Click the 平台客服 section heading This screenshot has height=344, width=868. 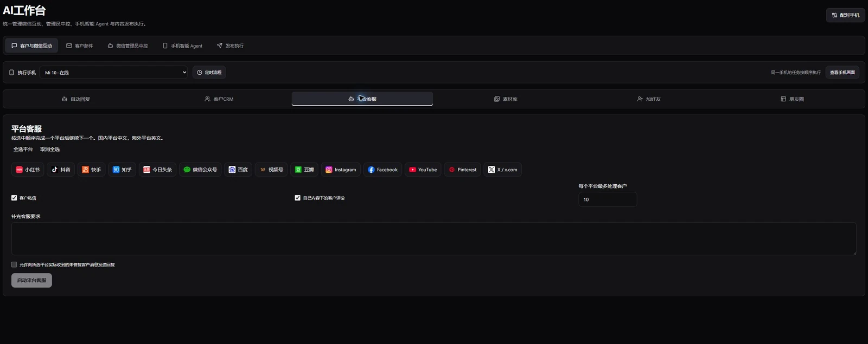tap(27, 129)
